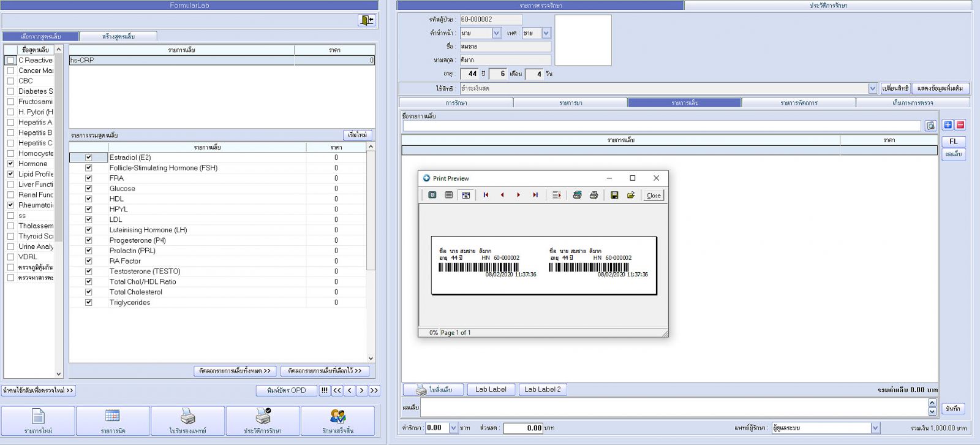Switch to the รายการหัตถการ tab

799,103
